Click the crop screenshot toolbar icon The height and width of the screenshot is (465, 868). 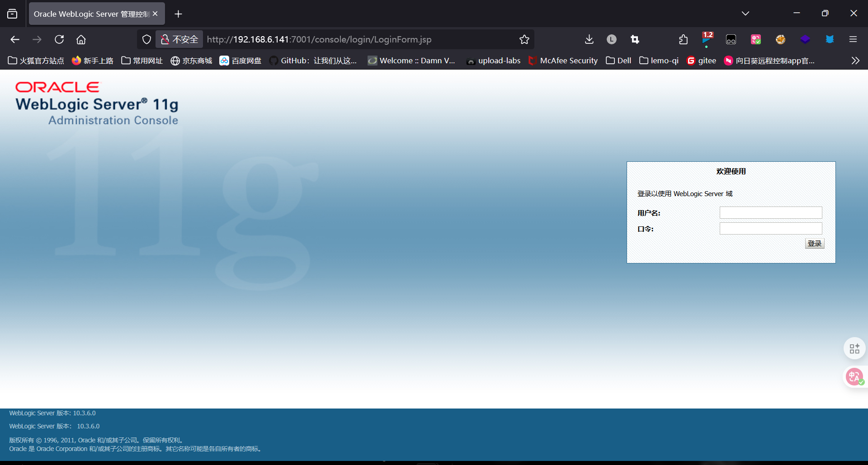(635, 39)
